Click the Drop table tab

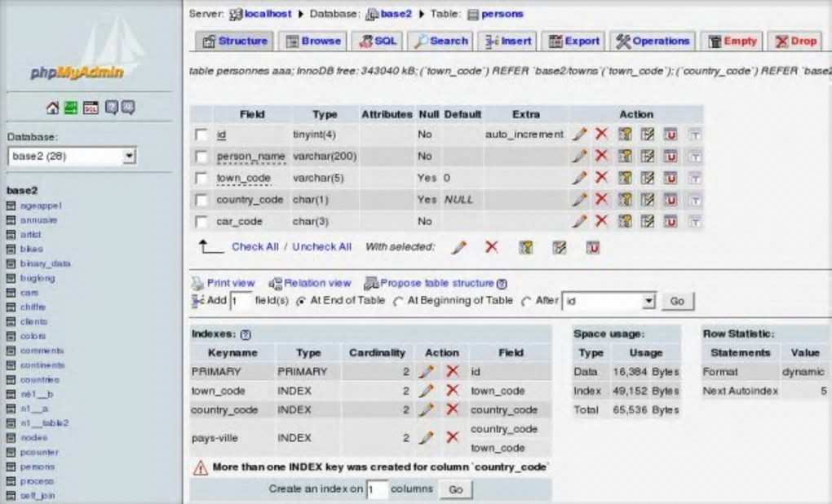coord(795,42)
